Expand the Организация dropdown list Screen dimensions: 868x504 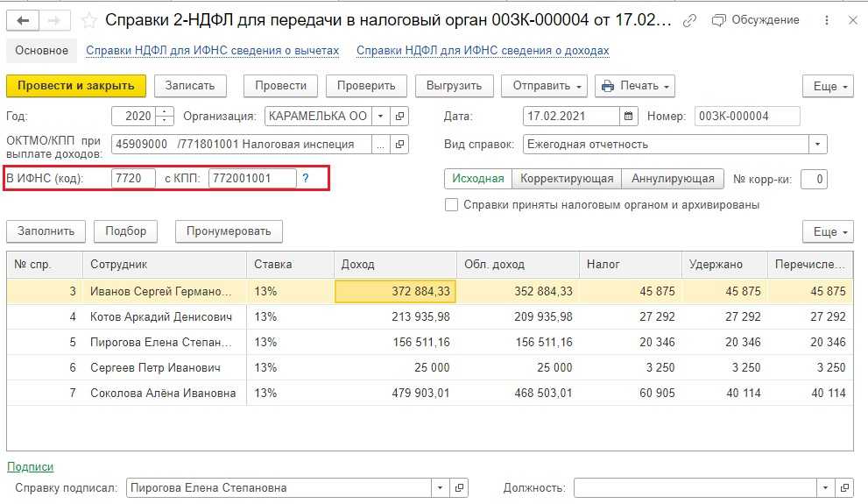[380, 117]
